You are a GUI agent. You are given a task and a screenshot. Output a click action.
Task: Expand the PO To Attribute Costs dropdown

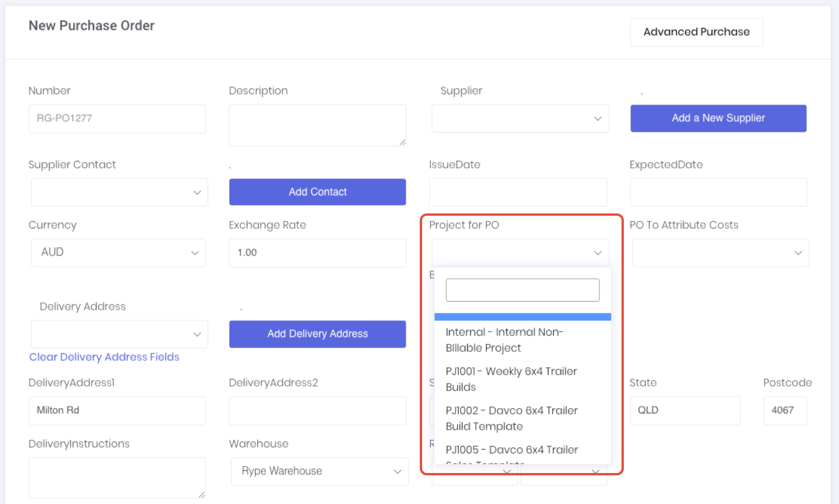720,253
